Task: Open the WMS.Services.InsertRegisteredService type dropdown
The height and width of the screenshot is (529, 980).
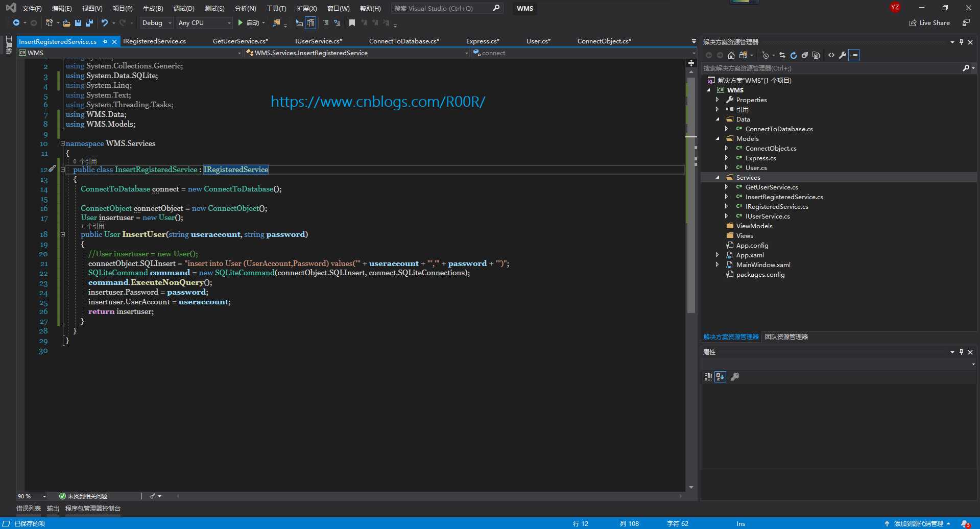Action: point(356,53)
